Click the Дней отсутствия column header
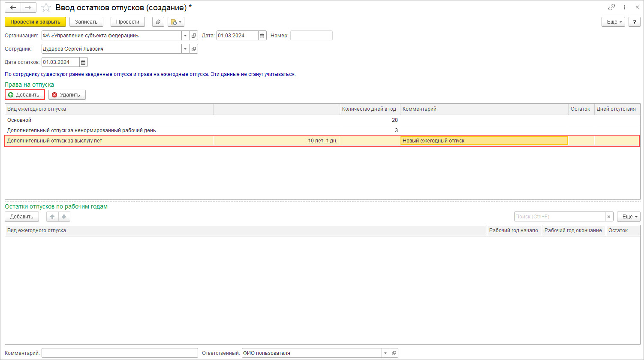644x360 pixels. point(617,109)
